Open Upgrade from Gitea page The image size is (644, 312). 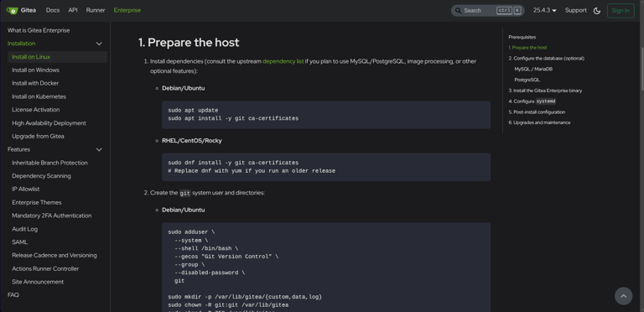[x=38, y=137]
